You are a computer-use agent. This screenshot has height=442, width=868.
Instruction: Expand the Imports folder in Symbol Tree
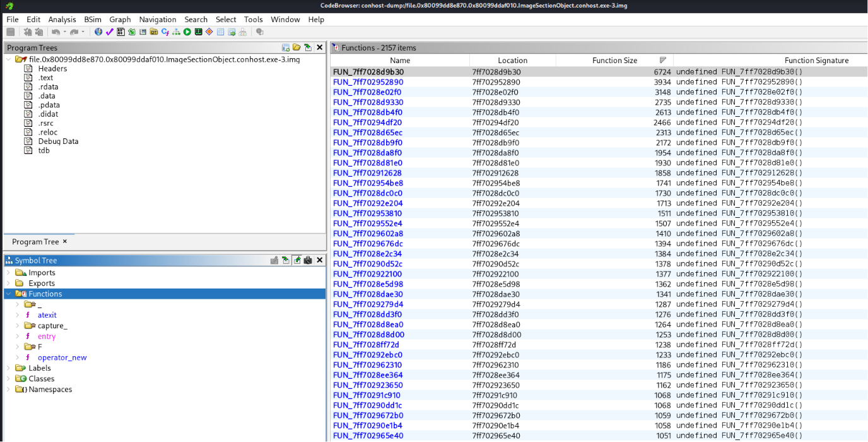(8, 273)
